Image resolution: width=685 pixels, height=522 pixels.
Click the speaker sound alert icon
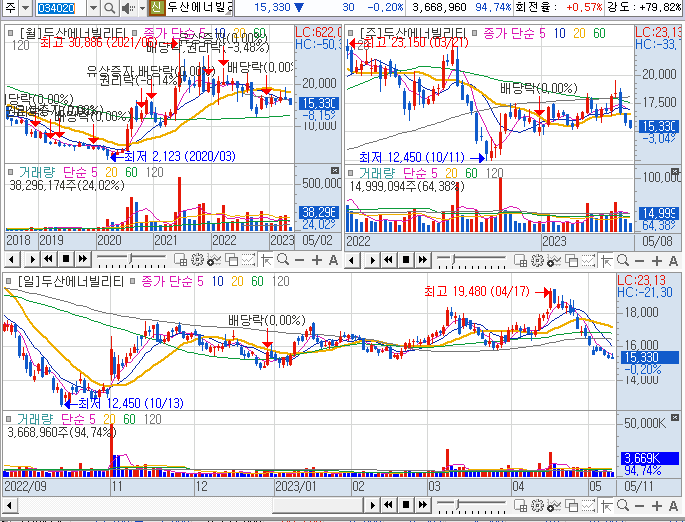tap(128, 7)
